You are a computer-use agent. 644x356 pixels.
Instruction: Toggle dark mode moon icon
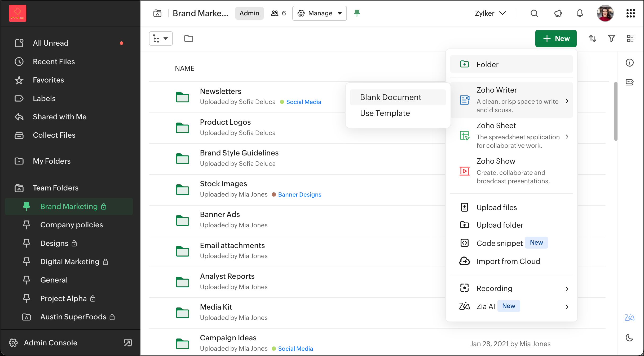coord(629,338)
